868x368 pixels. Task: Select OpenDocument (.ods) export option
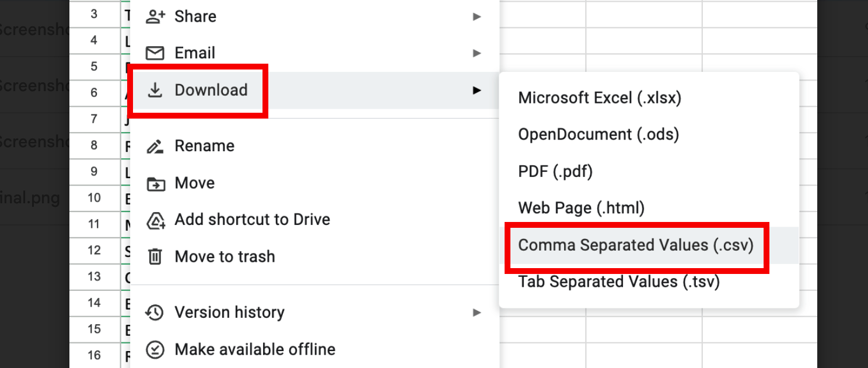598,134
